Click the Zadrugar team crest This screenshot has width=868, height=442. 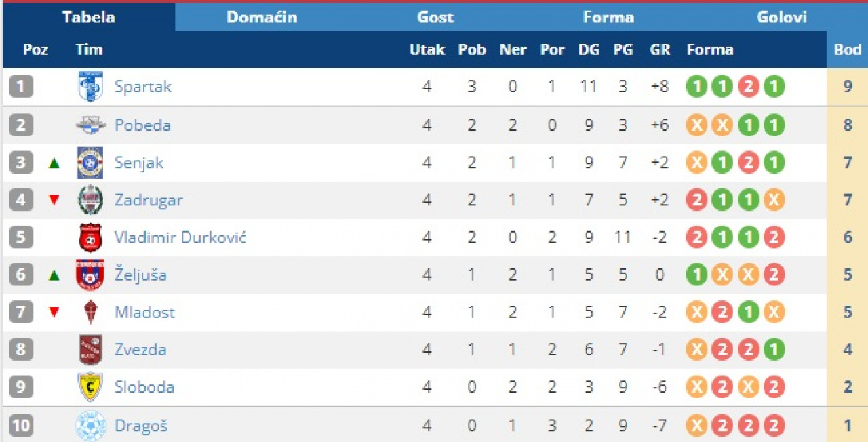click(x=90, y=200)
